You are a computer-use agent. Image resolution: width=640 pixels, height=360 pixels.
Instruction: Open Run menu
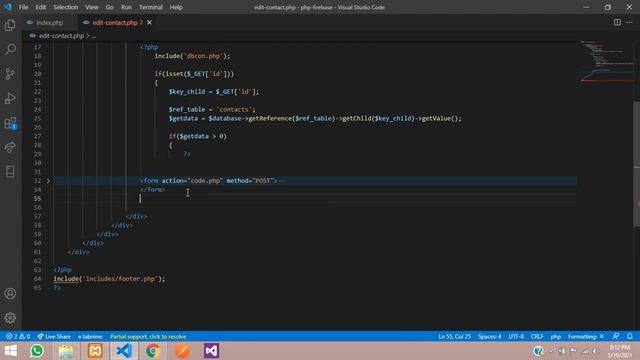tap(126, 7)
